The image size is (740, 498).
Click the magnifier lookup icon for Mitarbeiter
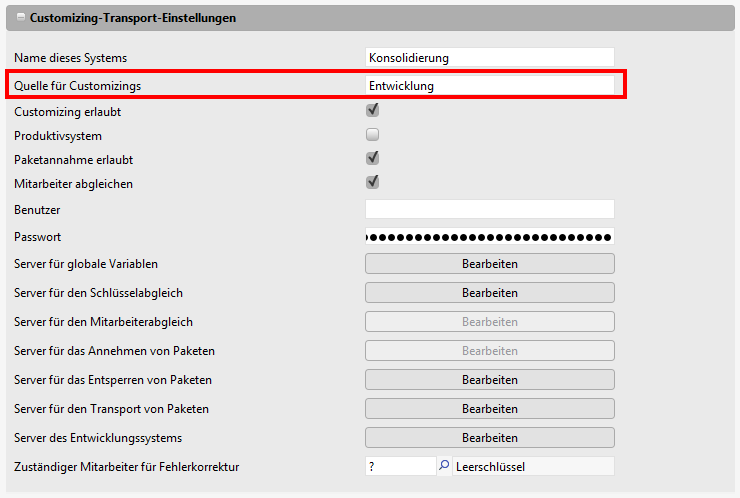[x=444, y=466]
